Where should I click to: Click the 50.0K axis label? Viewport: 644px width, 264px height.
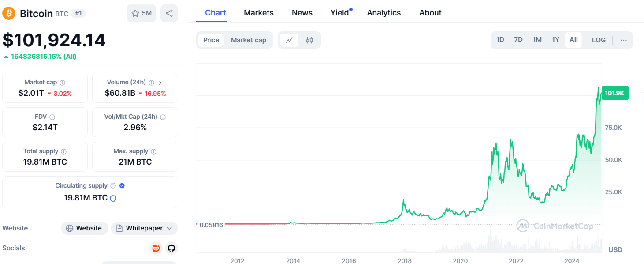pos(613,160)
